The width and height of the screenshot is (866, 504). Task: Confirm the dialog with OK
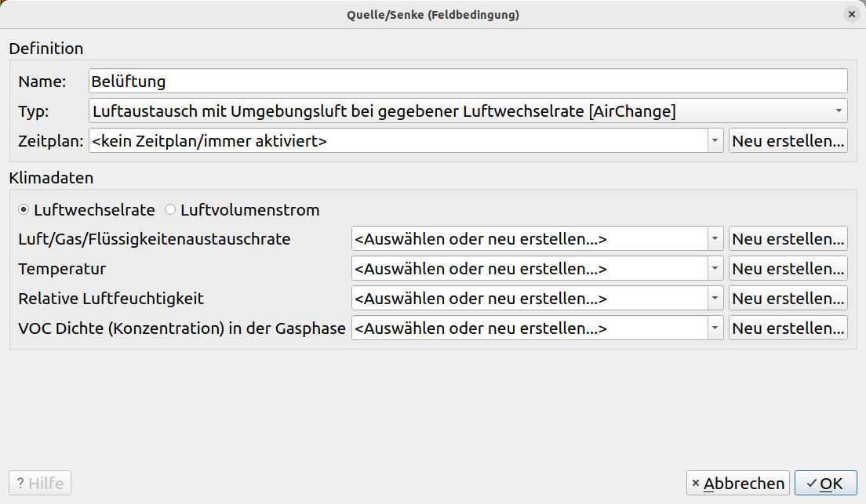pyautogui.click(x=826, y=483)
